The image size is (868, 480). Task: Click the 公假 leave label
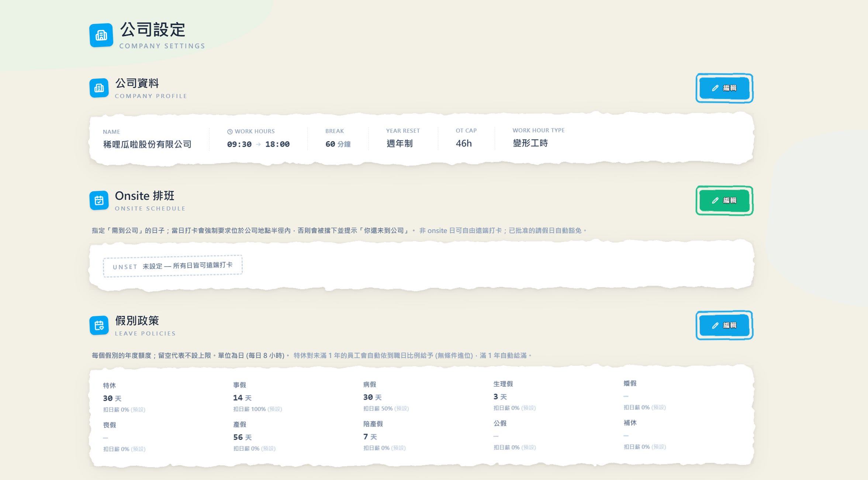(500, 423)
